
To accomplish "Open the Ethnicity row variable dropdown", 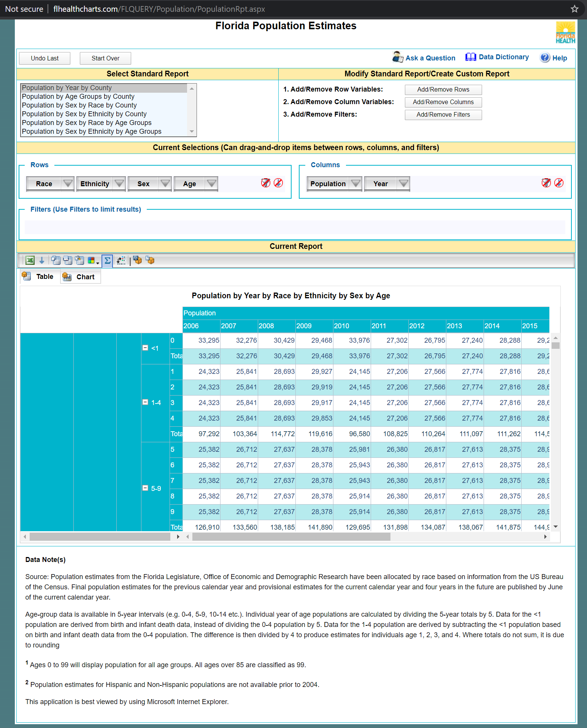I will click(x=119, y=184).
